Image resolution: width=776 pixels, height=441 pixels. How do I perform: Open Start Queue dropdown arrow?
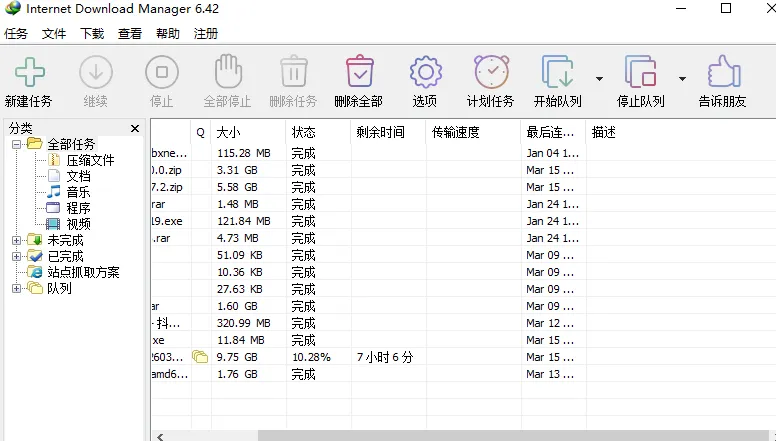(x=599, y=79)
